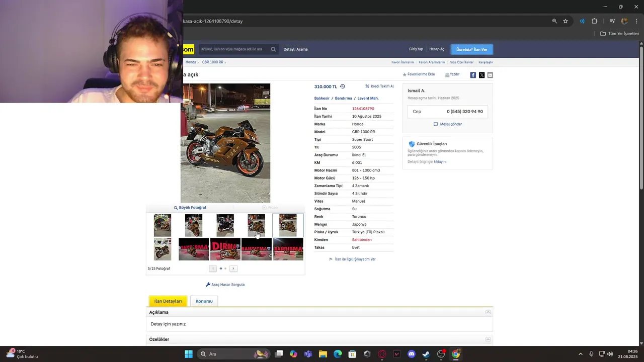Viewport: 644px width, 362px height.
Task: Open price history clock icon beside 310.000 TL
Action: pos(343,86)
